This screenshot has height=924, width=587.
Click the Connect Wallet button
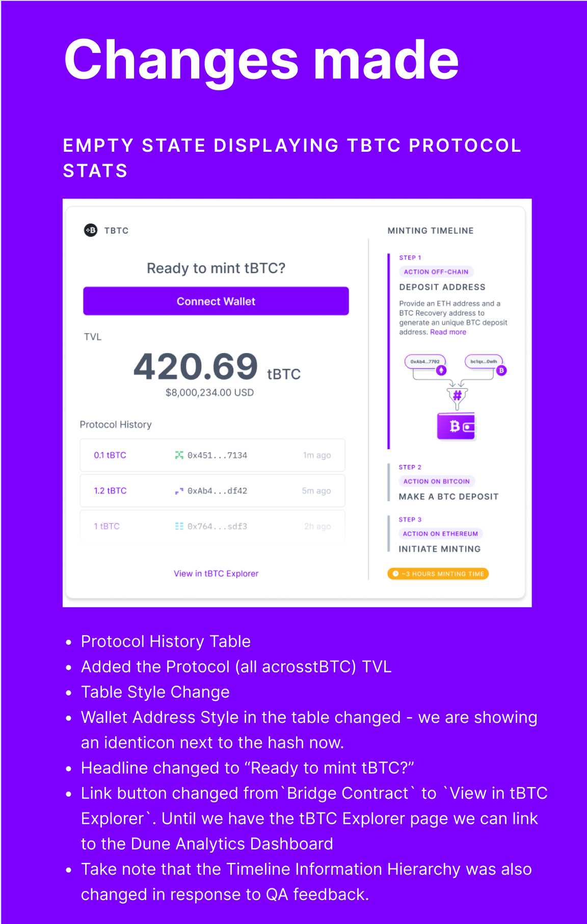(216, 301)
